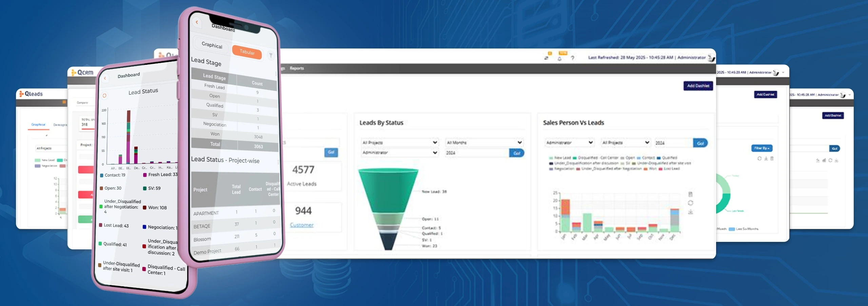868x306 pixels.
Task: Expand the Filter By dropdown button
Action: click(x=762, y=148)
